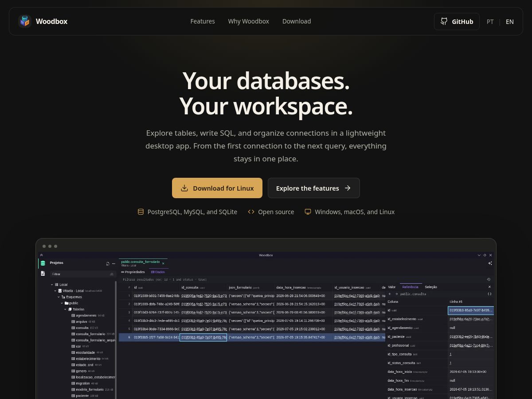Click the history clock icon beside results filter
This screenshot has height=399, width=532.
[489, 280]
